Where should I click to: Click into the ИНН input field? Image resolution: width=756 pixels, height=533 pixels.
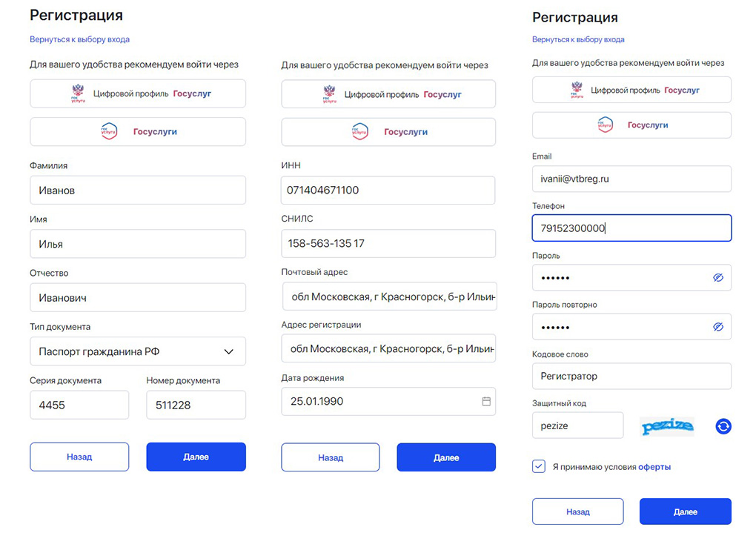(x=388, y=190)
